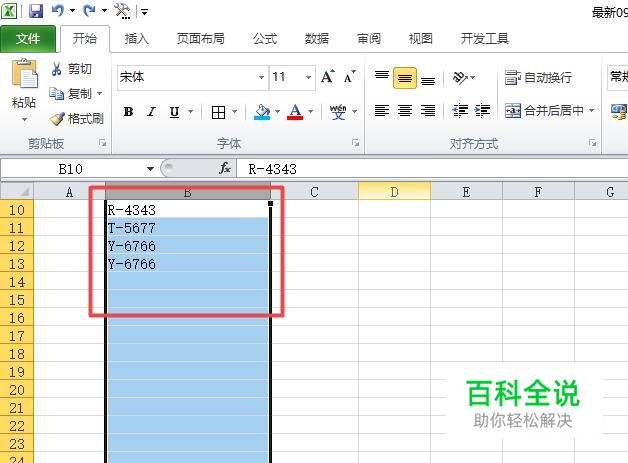Select row 16 header
Screen dimensions: 628x463
17,318
